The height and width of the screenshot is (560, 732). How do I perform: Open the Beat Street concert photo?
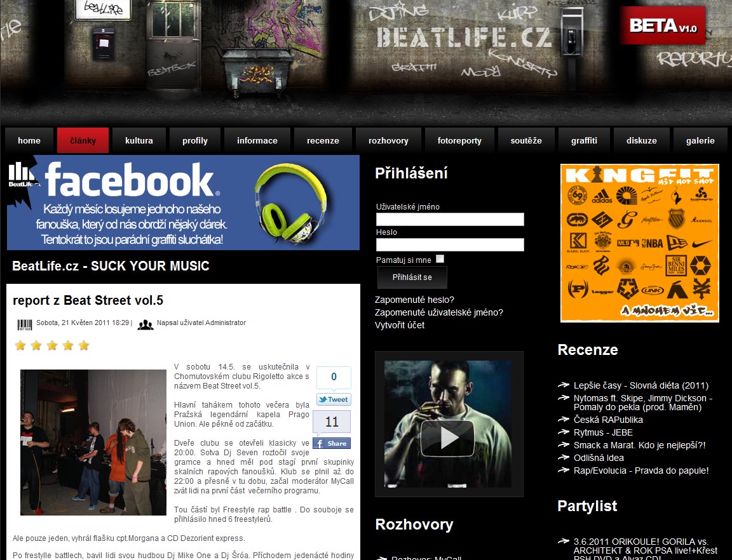click(x=93, y=443)
